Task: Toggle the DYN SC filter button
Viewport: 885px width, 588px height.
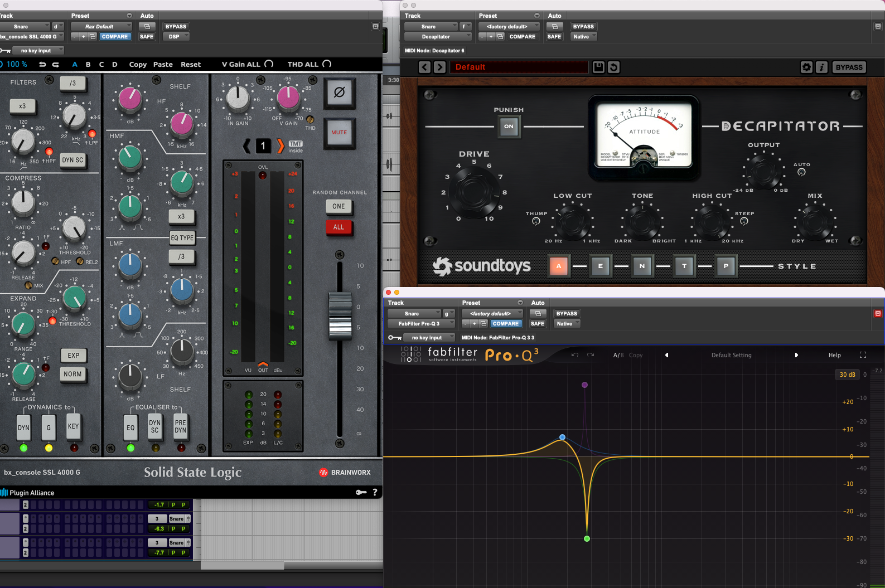Action: 72,160
